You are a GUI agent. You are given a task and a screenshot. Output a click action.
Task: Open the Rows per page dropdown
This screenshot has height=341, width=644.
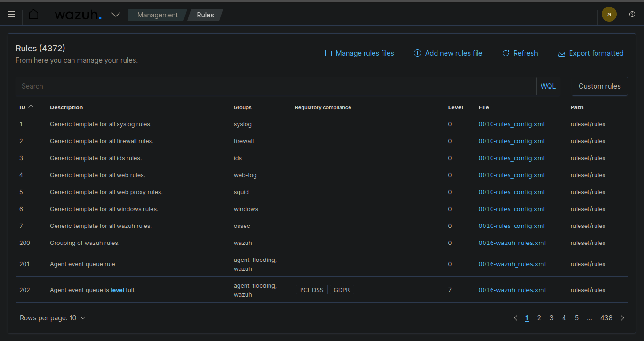tap(53, 318)
